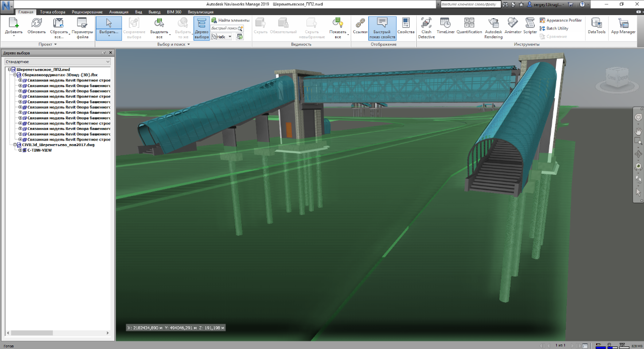Open the Scripter tool
Screen dimensions: 644x349
[530, 28]
